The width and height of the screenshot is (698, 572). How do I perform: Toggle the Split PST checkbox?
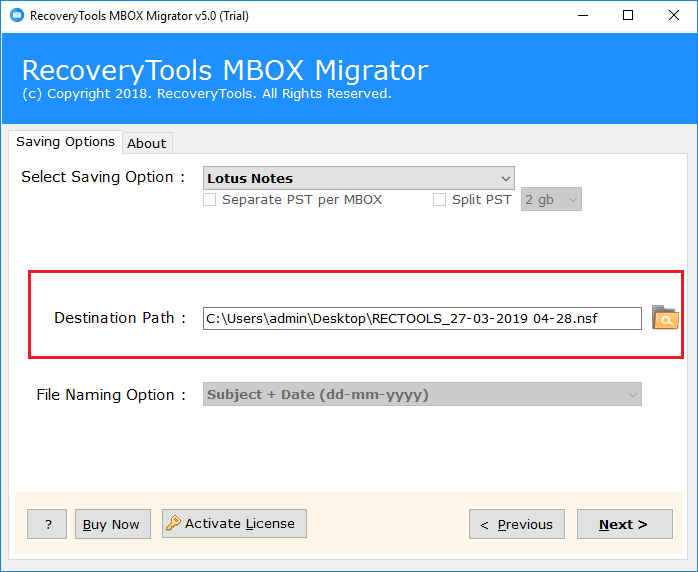(x=439, y=199)
